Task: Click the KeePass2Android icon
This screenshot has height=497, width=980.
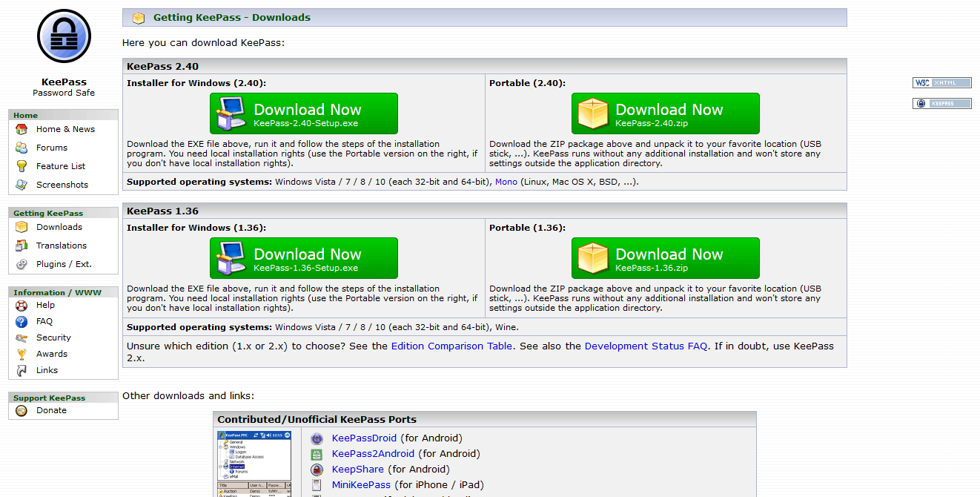Action: pos(317,454)
